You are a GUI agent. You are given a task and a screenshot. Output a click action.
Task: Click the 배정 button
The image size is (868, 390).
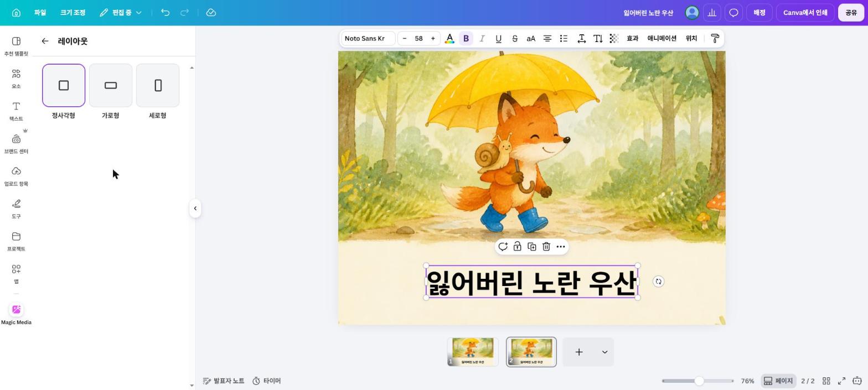point(759,13)
